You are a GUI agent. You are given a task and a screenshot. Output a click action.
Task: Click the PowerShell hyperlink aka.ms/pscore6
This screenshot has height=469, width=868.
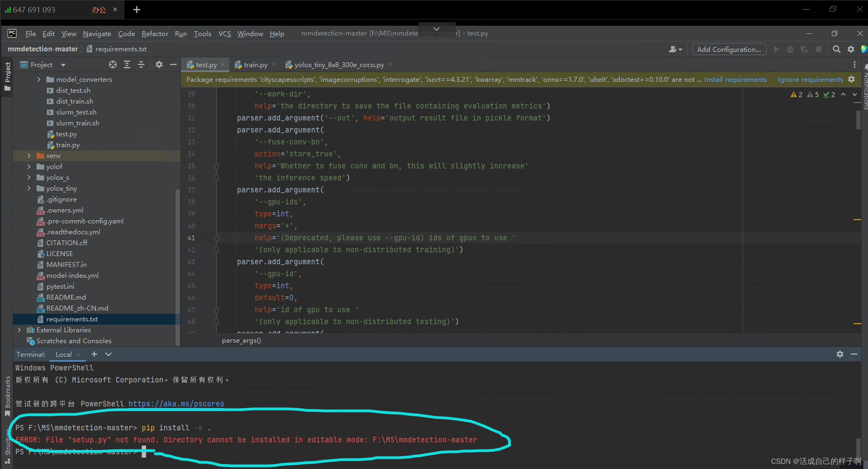(x=177, y=404)
